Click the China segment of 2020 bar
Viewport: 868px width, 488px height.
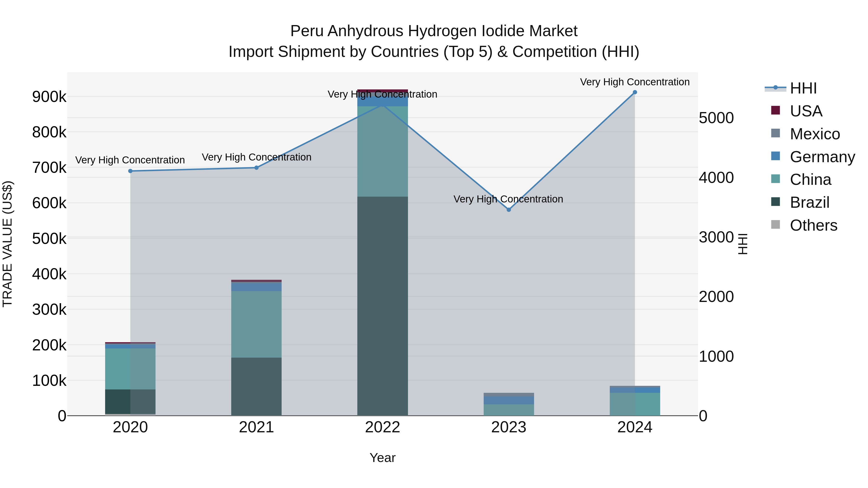[130, 369]
